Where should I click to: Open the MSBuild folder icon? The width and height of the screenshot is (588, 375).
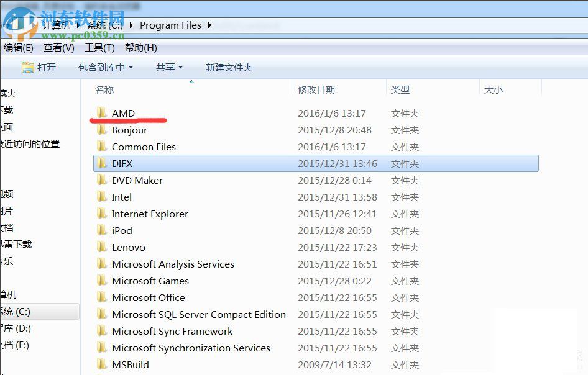tap(102, 364)
